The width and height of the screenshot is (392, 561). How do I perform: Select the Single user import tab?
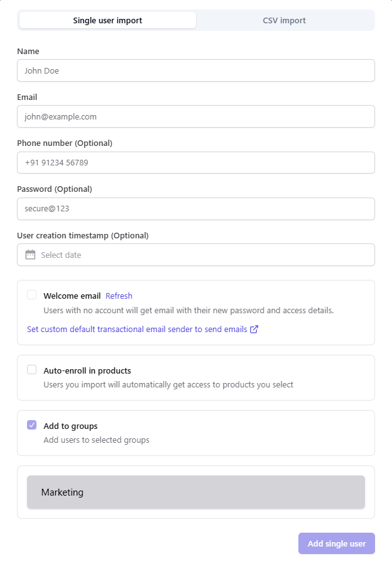coord(107,20)
